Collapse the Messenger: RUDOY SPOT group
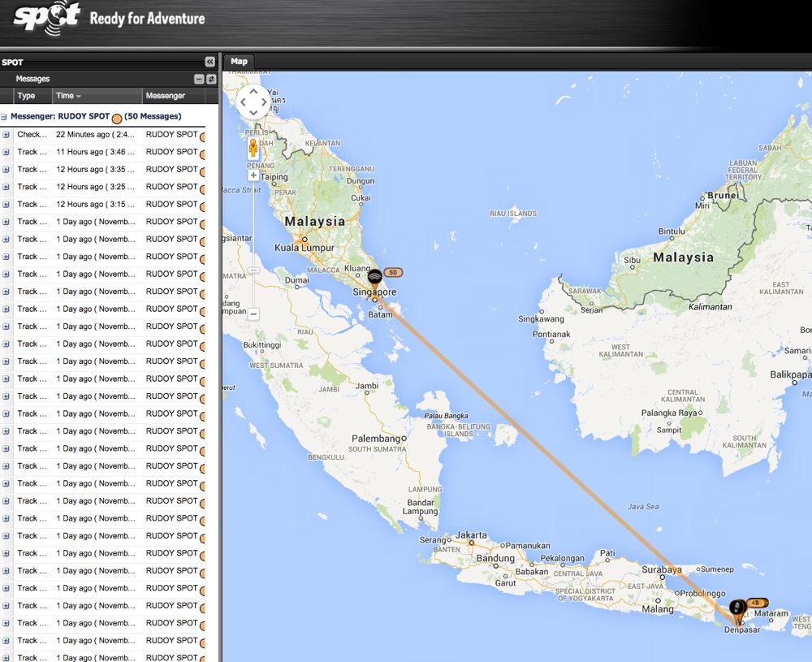Viewport: 812px width, 662px height. pyautogui.click(x=4, y=117)
